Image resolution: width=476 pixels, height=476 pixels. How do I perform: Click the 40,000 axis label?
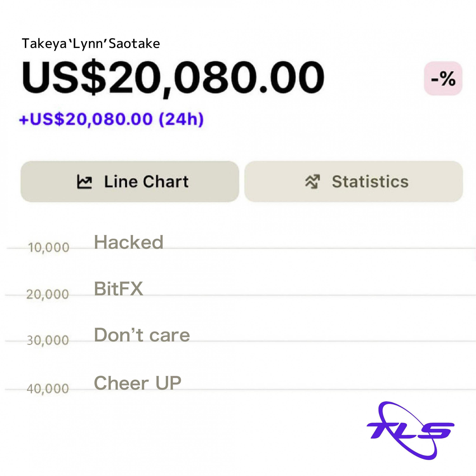[48, 389]
